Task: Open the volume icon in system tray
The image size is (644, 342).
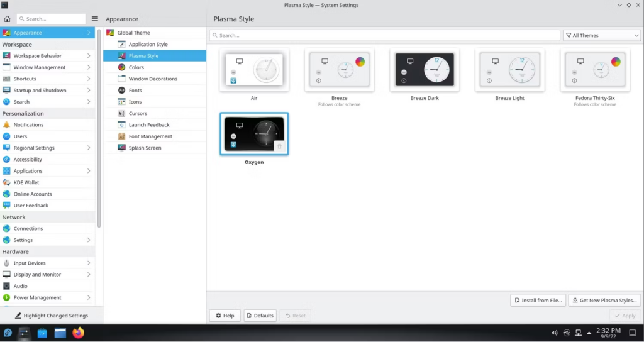Action: pos(555,333)
